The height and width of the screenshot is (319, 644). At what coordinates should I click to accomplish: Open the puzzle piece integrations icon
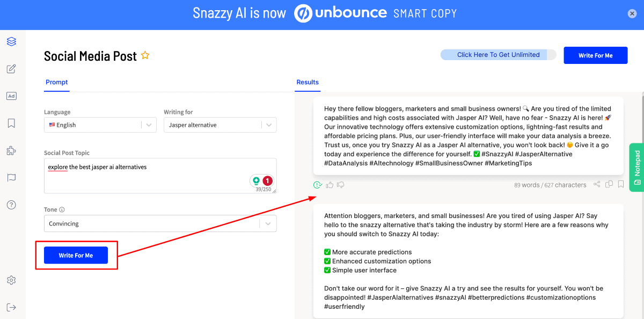pyautogui.click(x=11, y=150)
